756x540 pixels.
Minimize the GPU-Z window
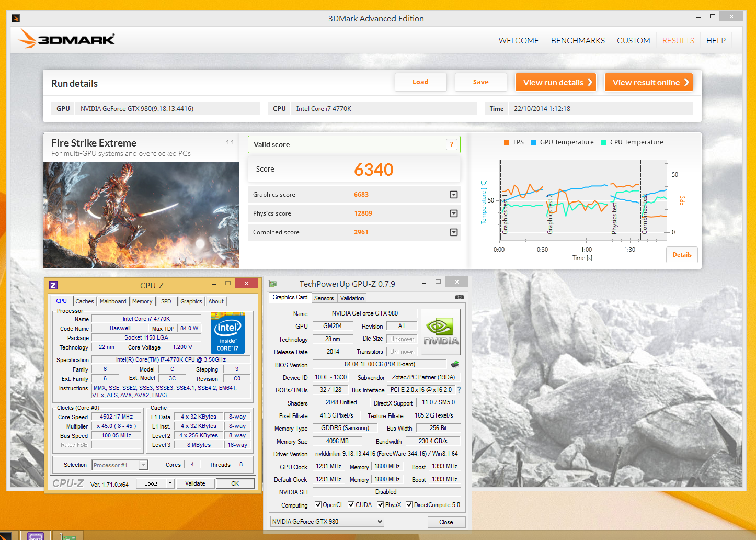pyautogui.click(x=423, y=283)
